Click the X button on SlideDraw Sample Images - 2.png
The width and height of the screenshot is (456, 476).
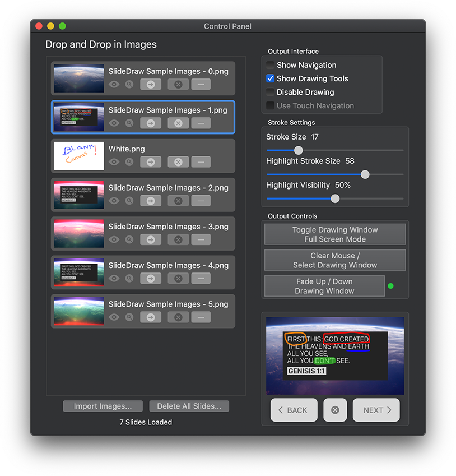tap(178, 201)
